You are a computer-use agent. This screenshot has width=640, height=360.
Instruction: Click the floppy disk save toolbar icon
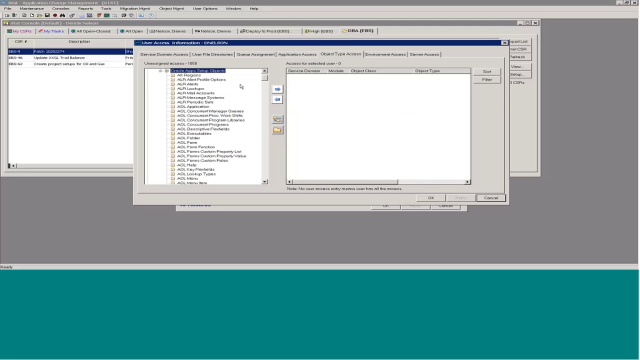(x=47, y=15)
